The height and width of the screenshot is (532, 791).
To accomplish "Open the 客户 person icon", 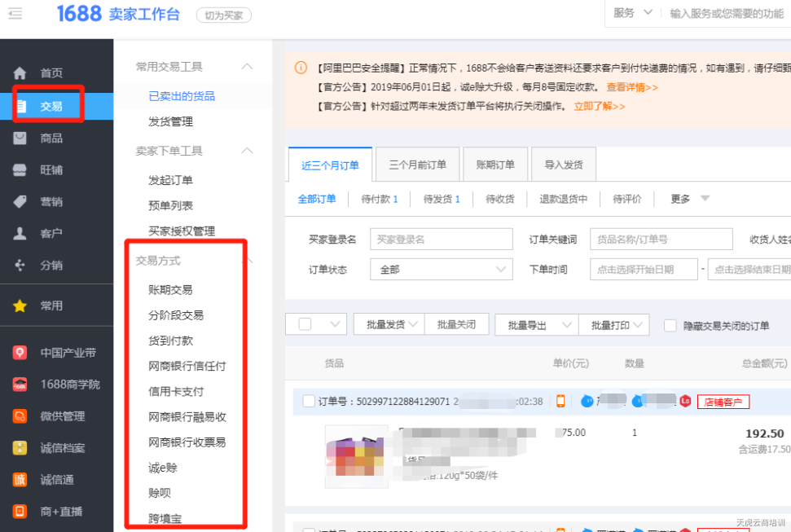I will 20,233.
